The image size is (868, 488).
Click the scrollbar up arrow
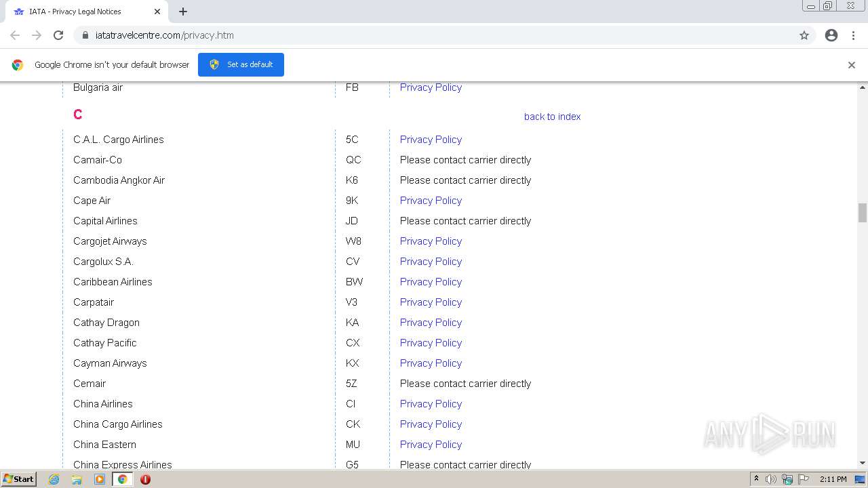click(863, 87)
